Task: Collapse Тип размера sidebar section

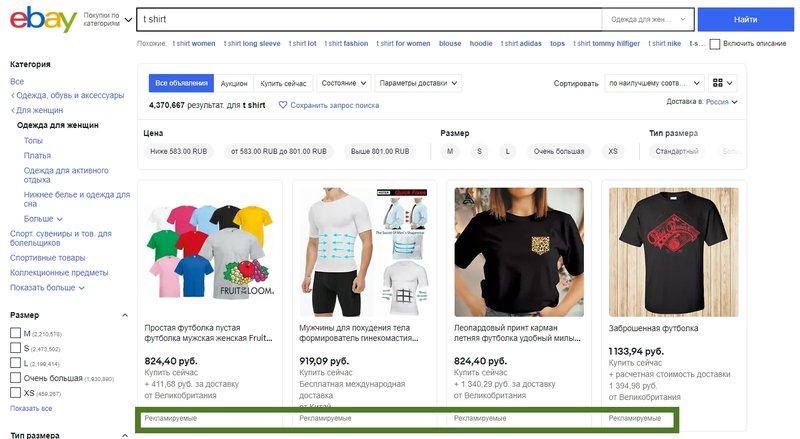Action: pos(125,435)
